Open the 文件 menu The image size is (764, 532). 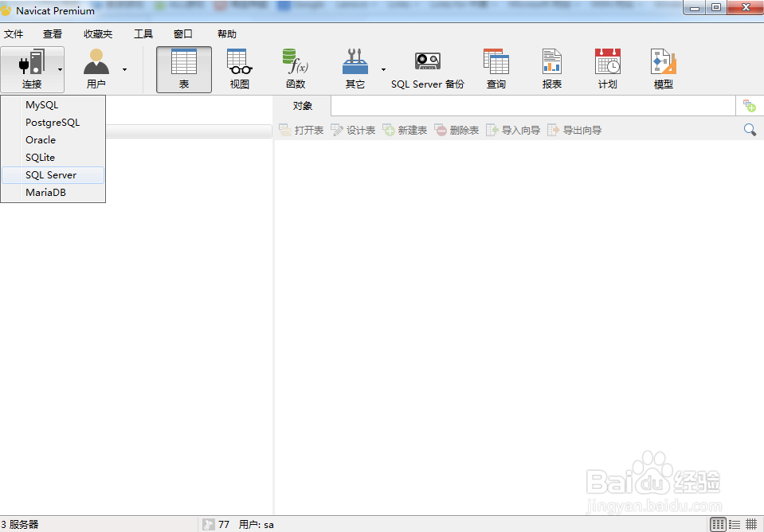click(14, 34)
